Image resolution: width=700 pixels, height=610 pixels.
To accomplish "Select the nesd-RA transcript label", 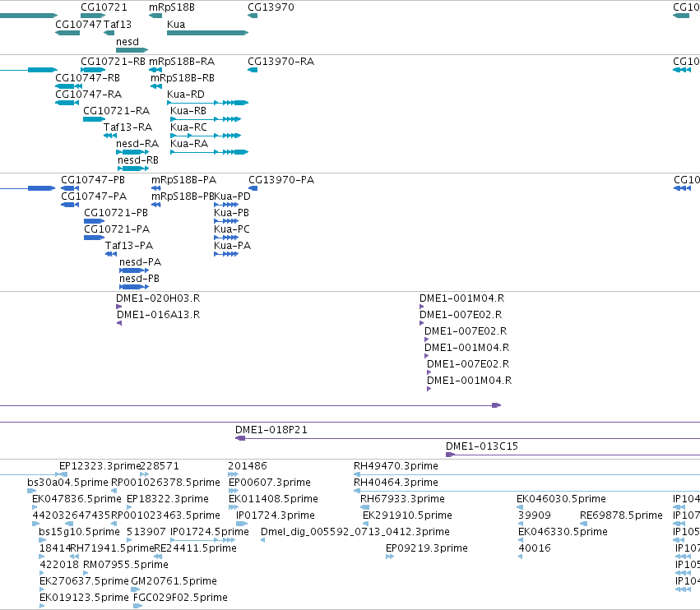I will (x=137, y=144).
